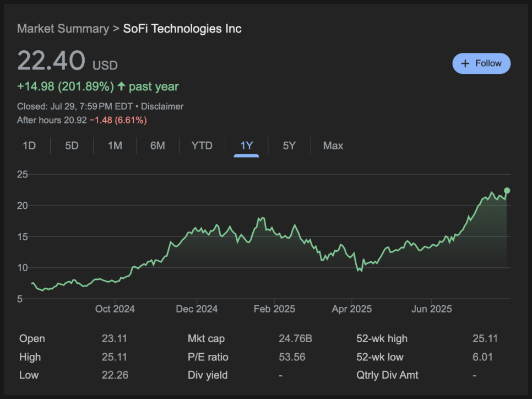Switch chart to 1D range
This screenshot has width=532, height=399.
point(29,145)
